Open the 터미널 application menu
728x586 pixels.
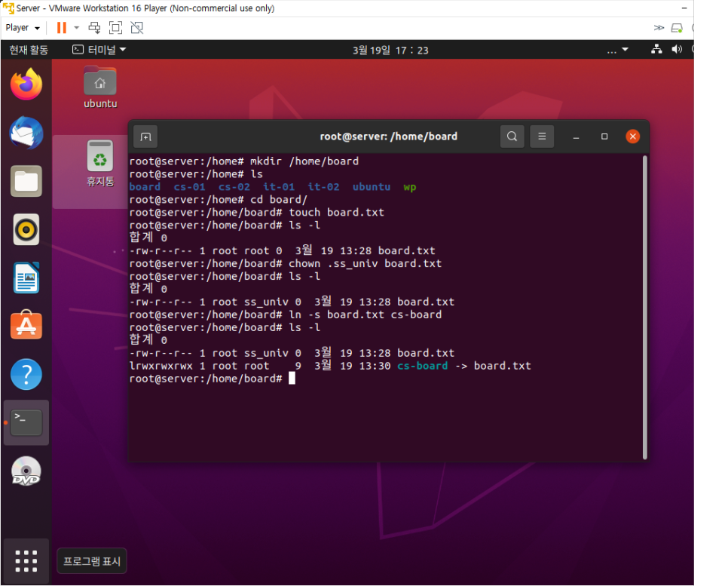coord(99,50)
